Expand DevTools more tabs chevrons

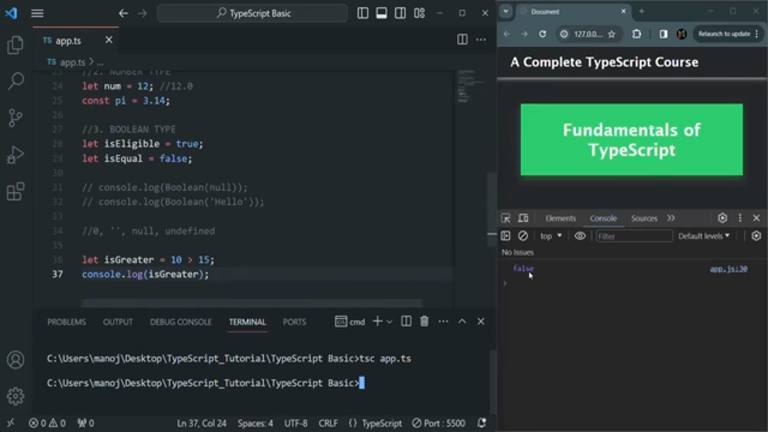click(x=671, y=218)
